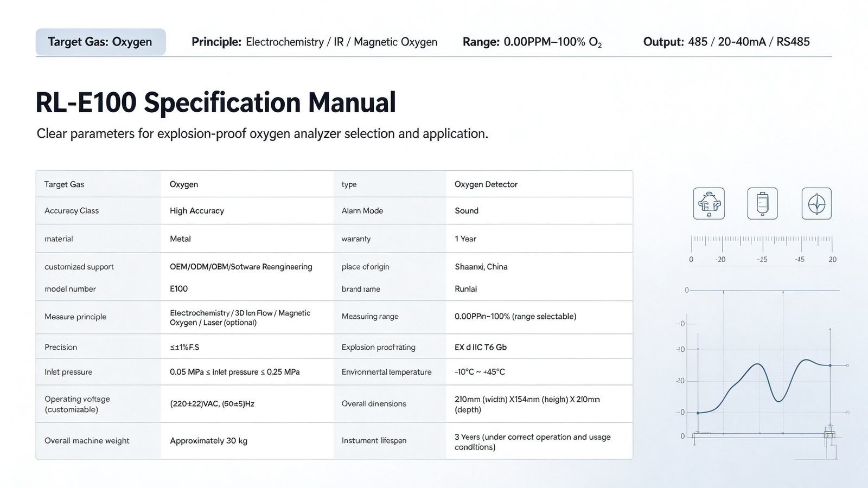Image resolution: width=868 pixels, height=488 pixels.
Task: Select the RL-E100 Specification Manual heading
Action: (216, 102)
